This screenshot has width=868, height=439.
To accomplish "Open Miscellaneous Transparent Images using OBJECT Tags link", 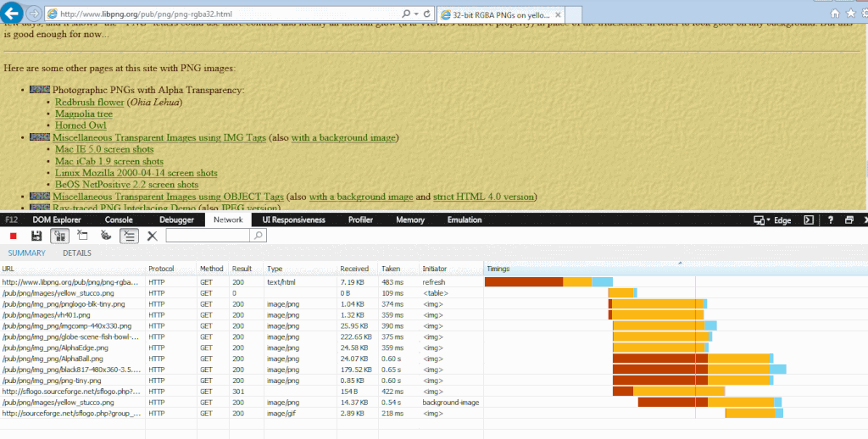I will click(169, 197).
